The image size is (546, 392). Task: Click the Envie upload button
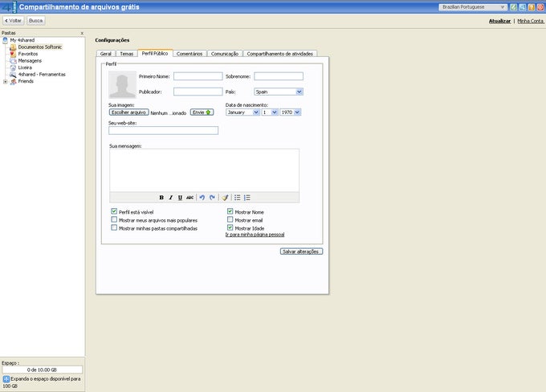[202, 112]
